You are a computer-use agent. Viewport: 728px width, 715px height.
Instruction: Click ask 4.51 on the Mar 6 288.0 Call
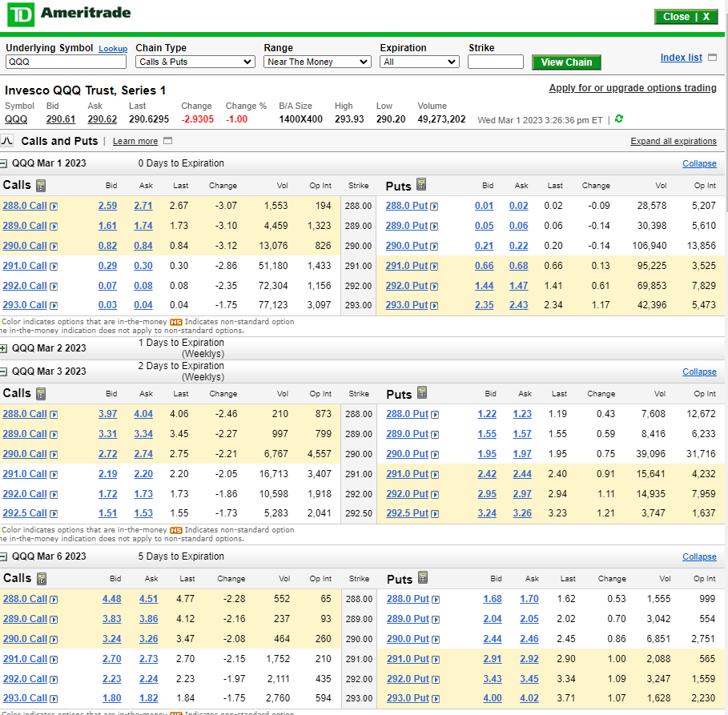[149, 599]
